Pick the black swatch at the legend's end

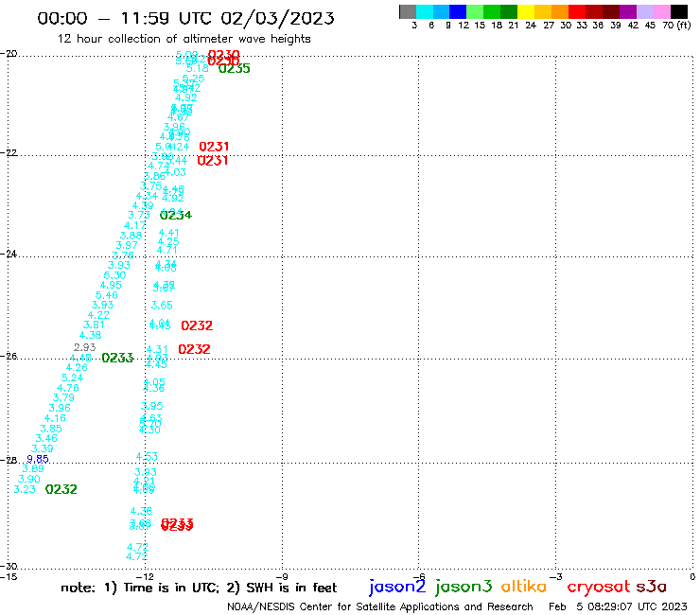[678, 12]
